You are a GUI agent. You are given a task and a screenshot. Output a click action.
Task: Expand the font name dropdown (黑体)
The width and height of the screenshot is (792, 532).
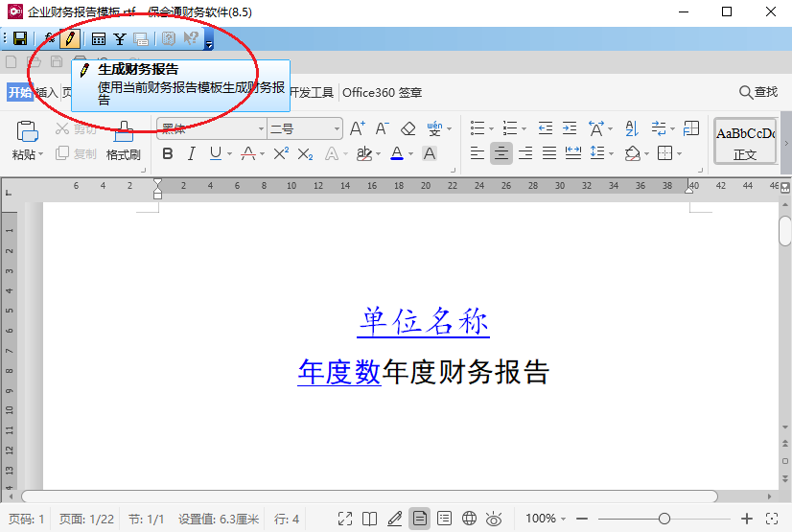tap(260, 128)
